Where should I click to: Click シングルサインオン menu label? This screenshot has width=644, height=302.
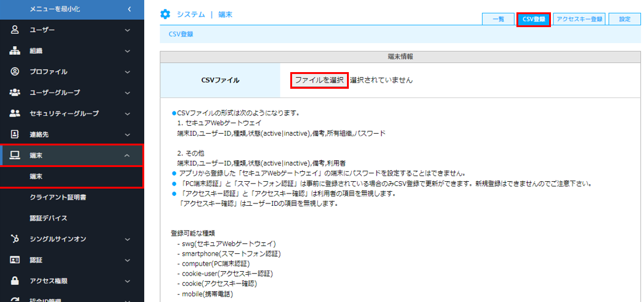point(58,239)
